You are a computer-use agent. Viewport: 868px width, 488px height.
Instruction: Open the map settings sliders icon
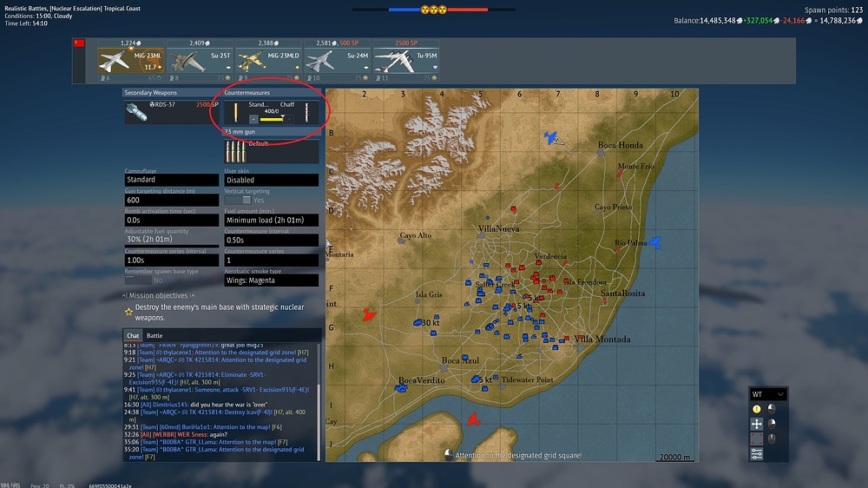[x=756, y=453]
